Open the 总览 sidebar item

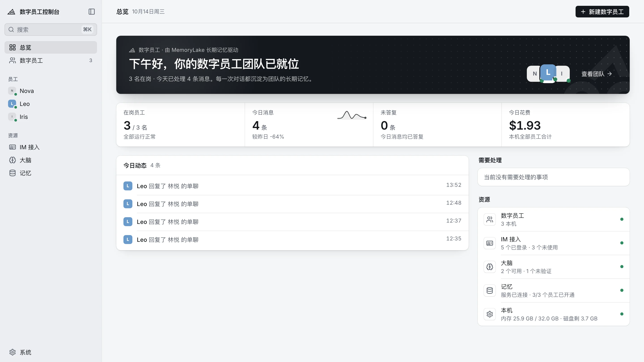51,47
